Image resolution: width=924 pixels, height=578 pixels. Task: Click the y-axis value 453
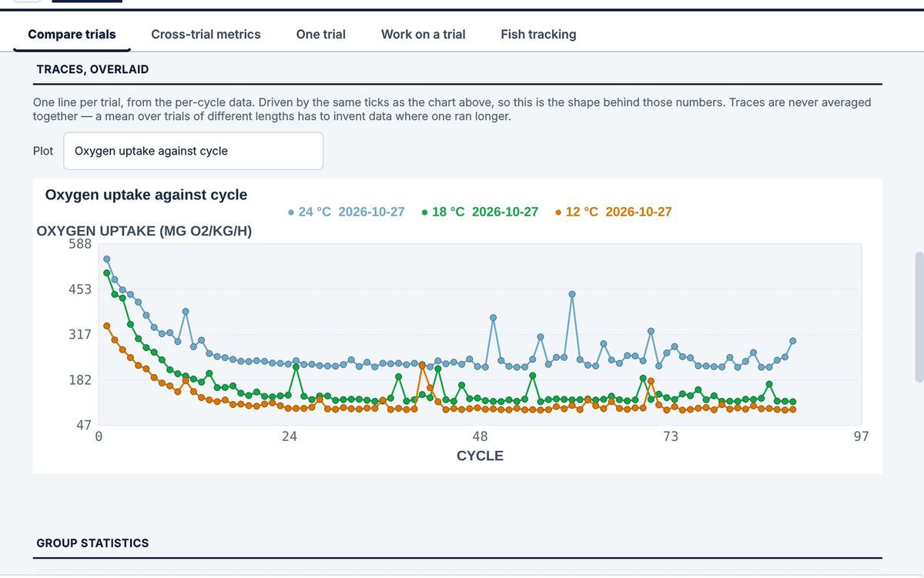coord(80,289)
